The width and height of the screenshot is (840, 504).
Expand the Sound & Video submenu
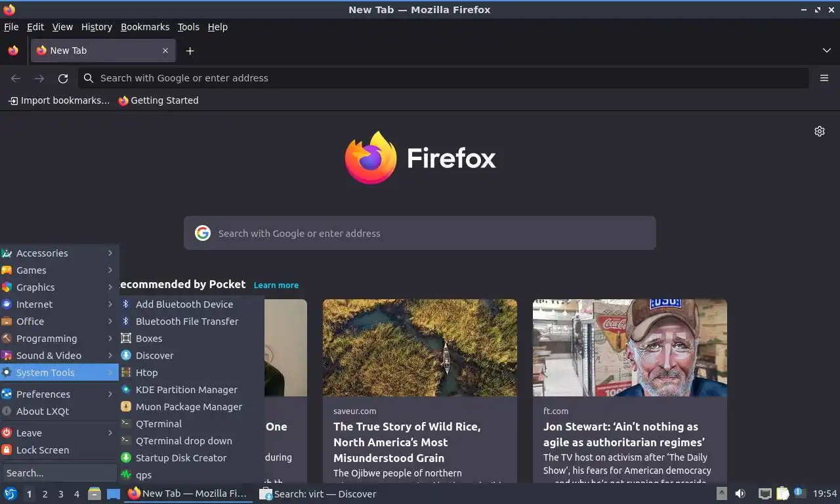click(59, 356)
